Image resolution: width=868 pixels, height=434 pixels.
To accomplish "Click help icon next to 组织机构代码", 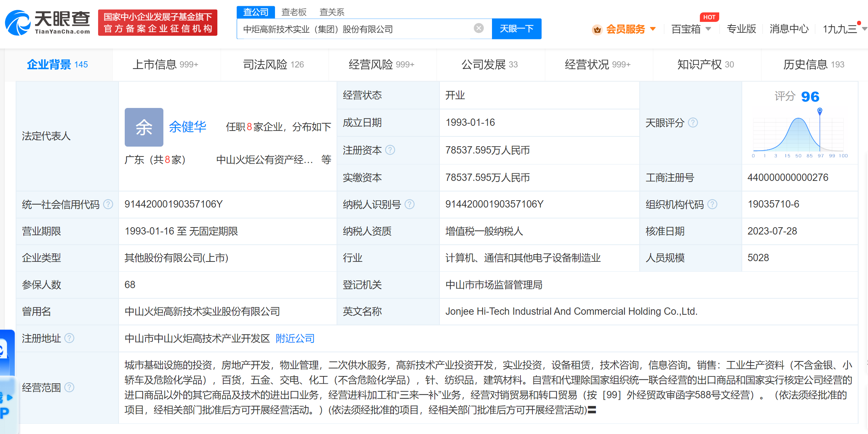I will point(712,204).
